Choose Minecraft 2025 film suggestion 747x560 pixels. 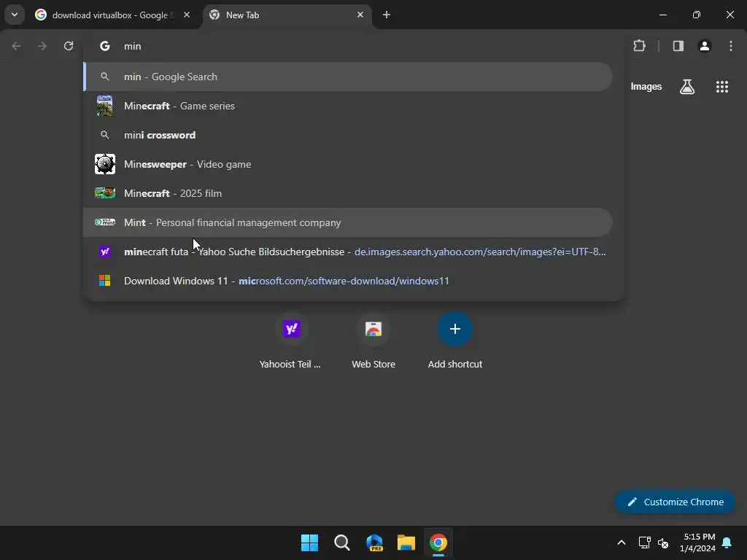click(348, 193)
